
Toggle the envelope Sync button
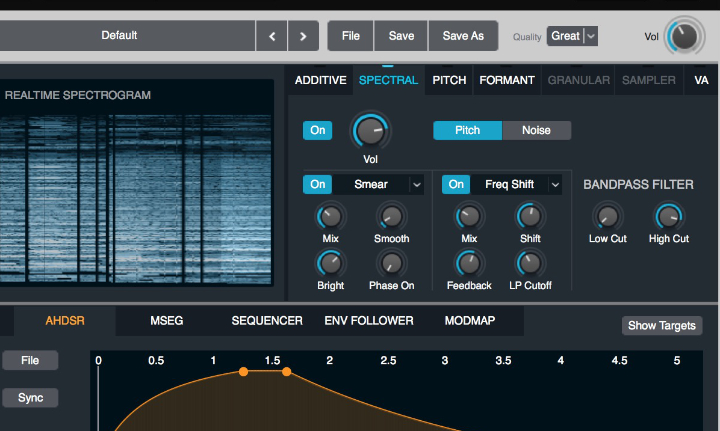tap(30, 397)
